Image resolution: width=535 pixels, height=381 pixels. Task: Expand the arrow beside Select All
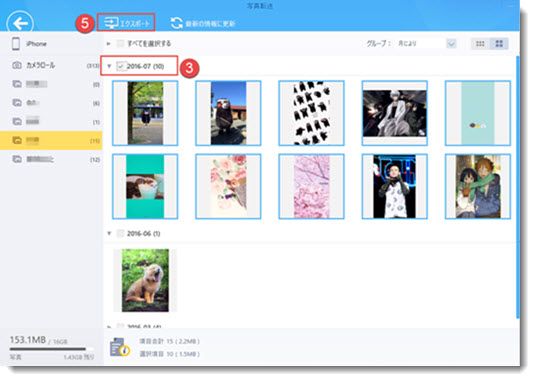coord(109,44)
